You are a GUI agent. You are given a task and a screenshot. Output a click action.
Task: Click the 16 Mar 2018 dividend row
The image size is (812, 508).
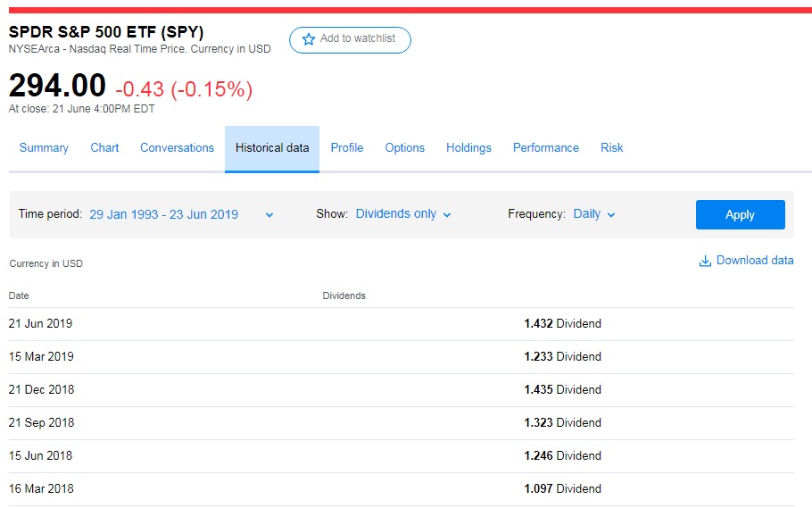pos(401,489)
